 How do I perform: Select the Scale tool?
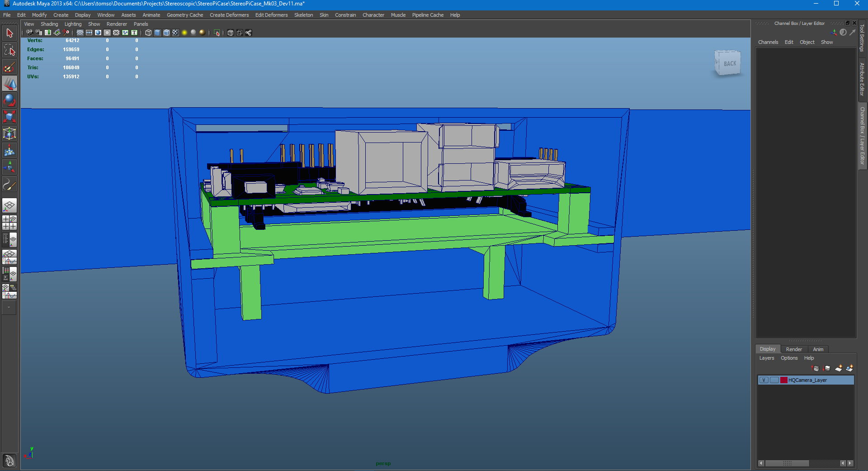coord(9,117)
